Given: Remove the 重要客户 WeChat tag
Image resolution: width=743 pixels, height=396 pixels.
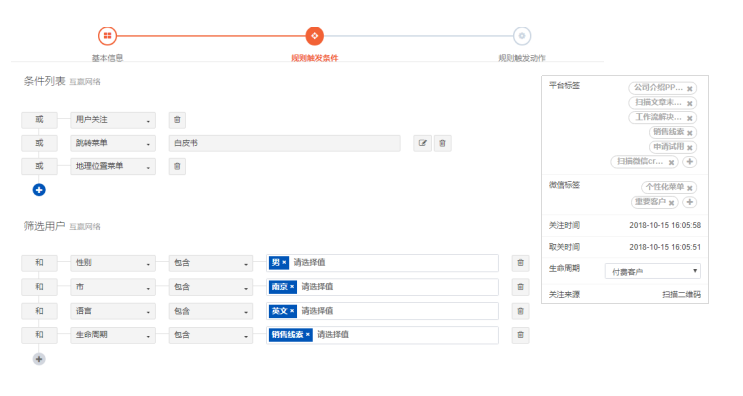Looking at the screenshot, I should click(671, 203).
